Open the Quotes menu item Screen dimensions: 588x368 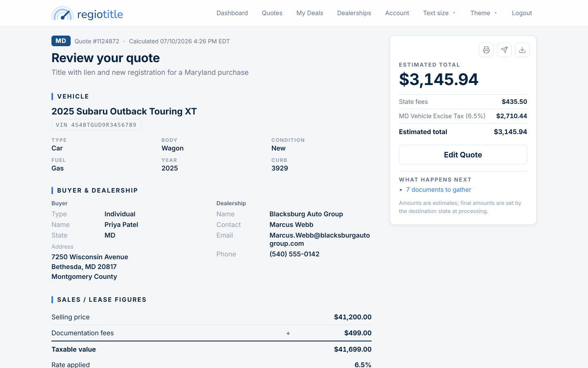pyautogui.click(x=272, y=13)
